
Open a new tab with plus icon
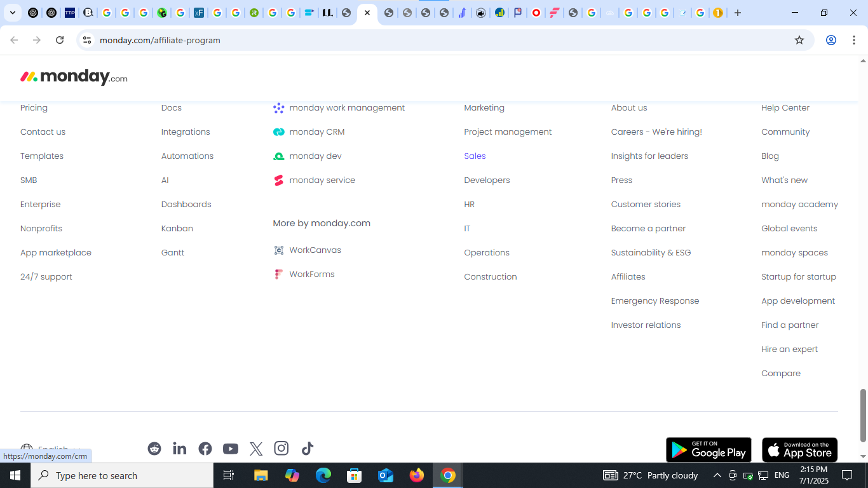(x=737, y=13)
